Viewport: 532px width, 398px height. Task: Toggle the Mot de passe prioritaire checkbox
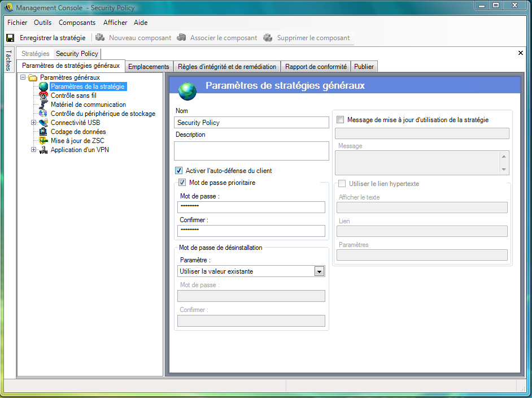click(x=182, y=183)
